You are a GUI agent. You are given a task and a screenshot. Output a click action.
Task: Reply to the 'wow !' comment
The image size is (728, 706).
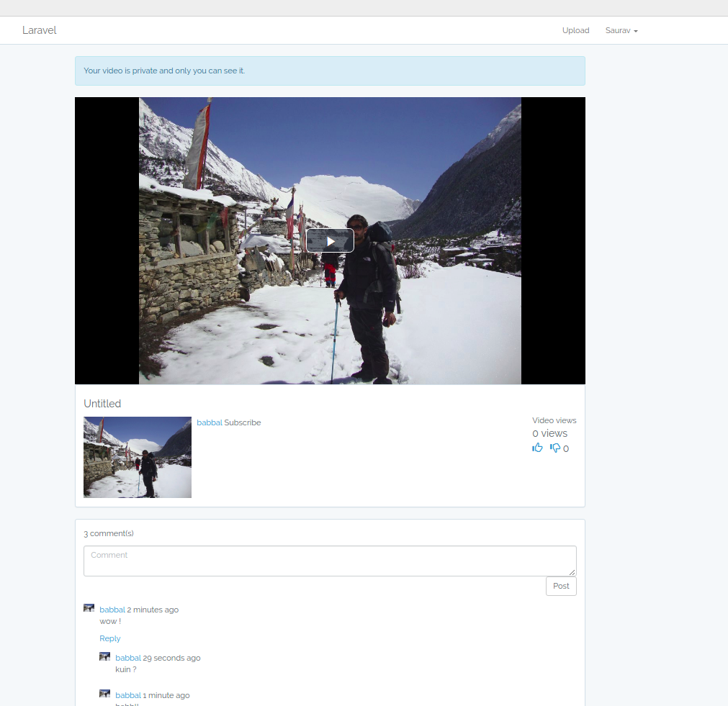coord(110,638)
